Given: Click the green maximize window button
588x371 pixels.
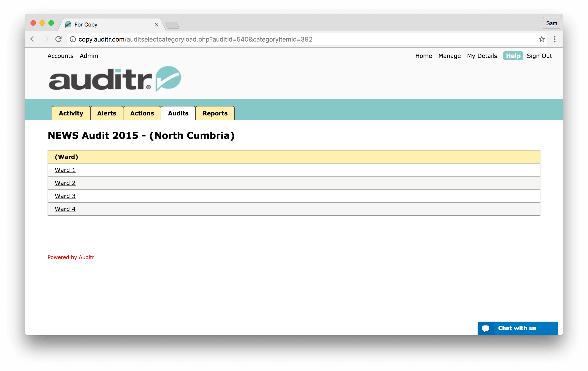Looking at the screenshot, I should pyautogui.click(x=51, y=23).
